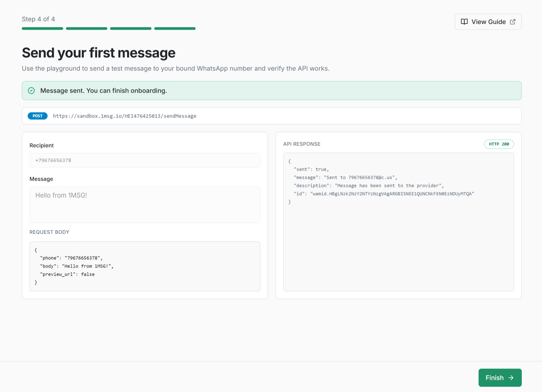Click the arrow icon on Finish button
This screenshot has height=392, width=542.
511,378
